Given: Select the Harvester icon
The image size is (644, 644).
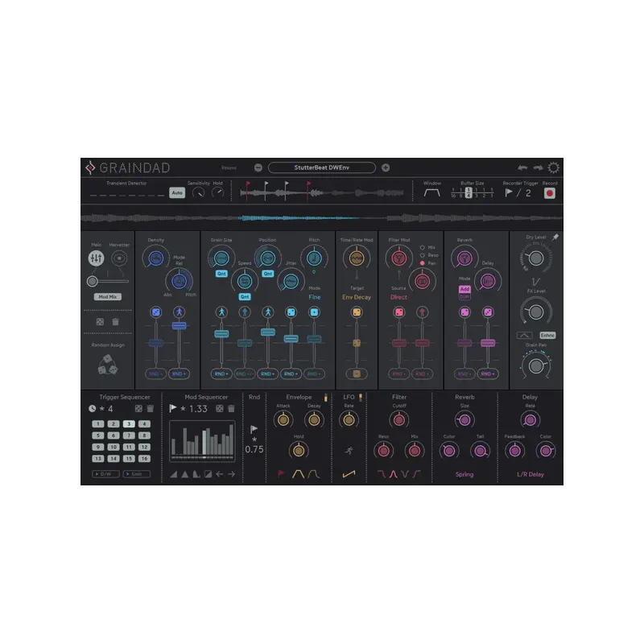Looking at the screenshot, I should pyautogui.click(x=119, y=258).
